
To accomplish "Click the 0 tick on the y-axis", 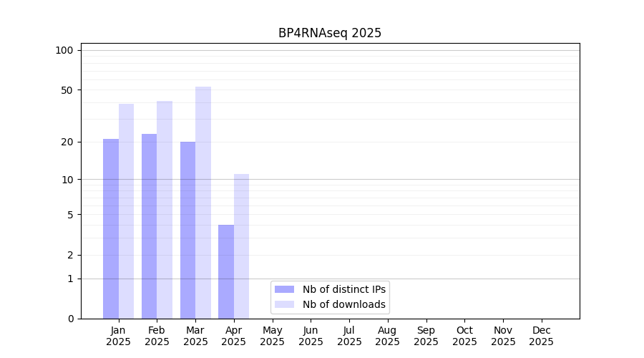I will pyautogui.click(x=70, y=319).
